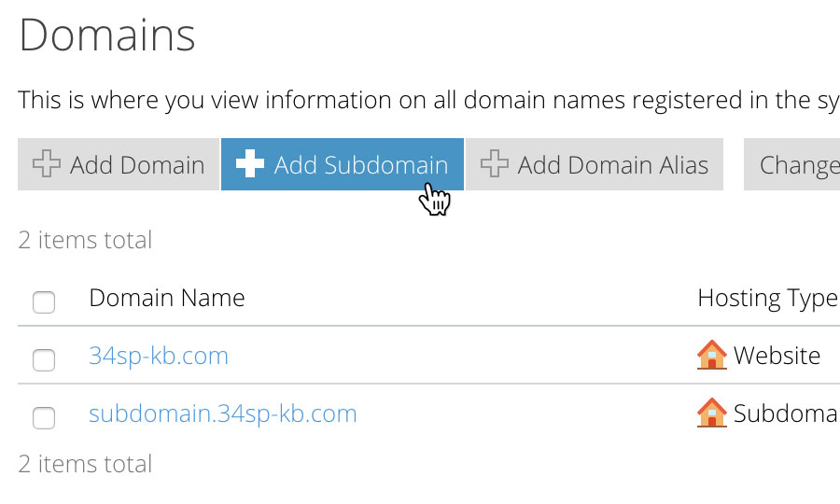Open the subdomain.34sp-kb.com link
The image size is (840, 504).
[223, 413]
